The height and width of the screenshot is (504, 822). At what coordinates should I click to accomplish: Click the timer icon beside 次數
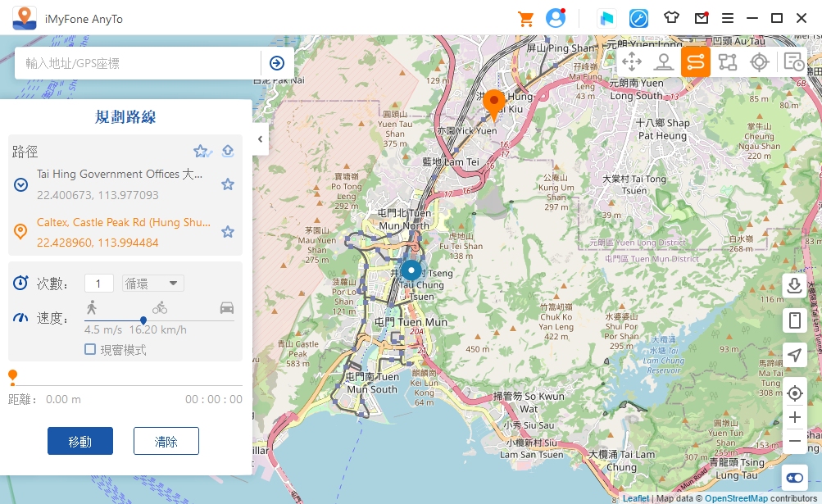pos(20,283)
